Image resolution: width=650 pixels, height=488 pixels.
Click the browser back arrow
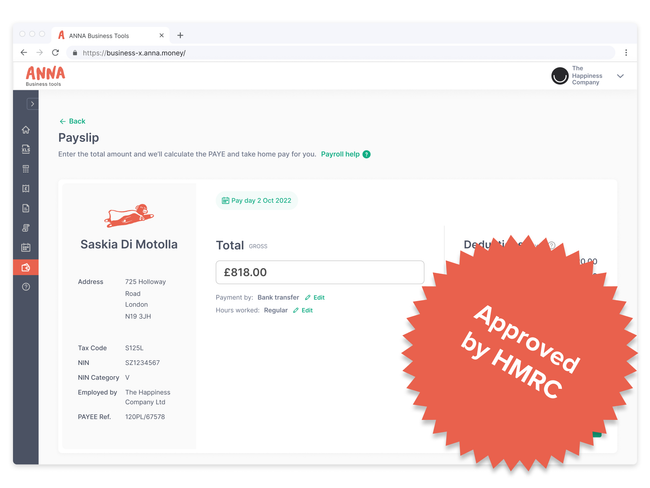click(x=24, y=52)
